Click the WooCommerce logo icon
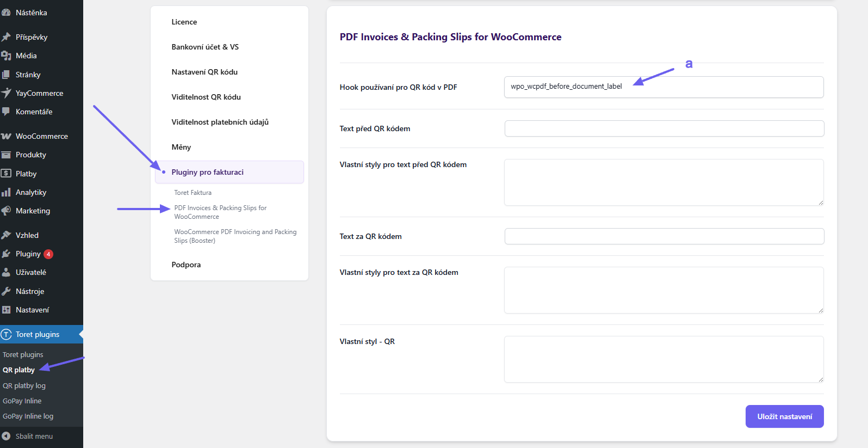Image resolution: width=868 pixels, height=448 pixels. 6,136
